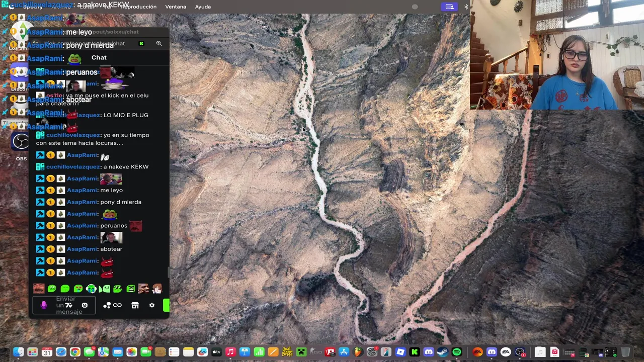Open Launchpad from the Dock
The width and height of the screenshot is (644, 362).
[32, 352]
